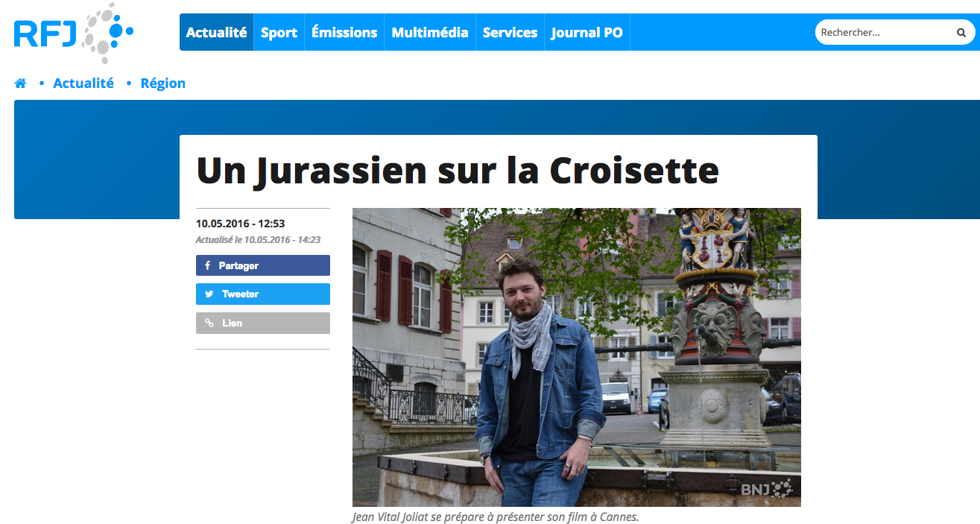Open the Actualité menu
The width and height of the screenshot is (980, 524).
[x=217, y=32]
